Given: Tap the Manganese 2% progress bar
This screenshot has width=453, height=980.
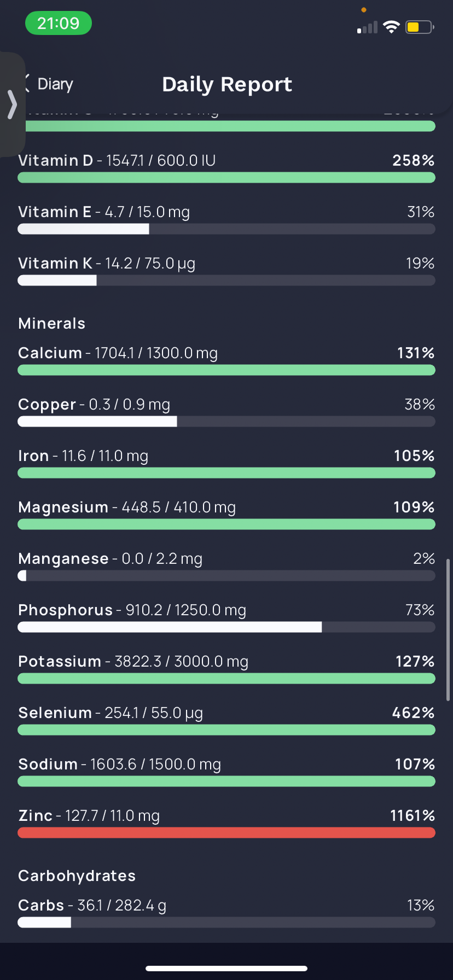Looking at the screenshot, I should coord(226,576).
